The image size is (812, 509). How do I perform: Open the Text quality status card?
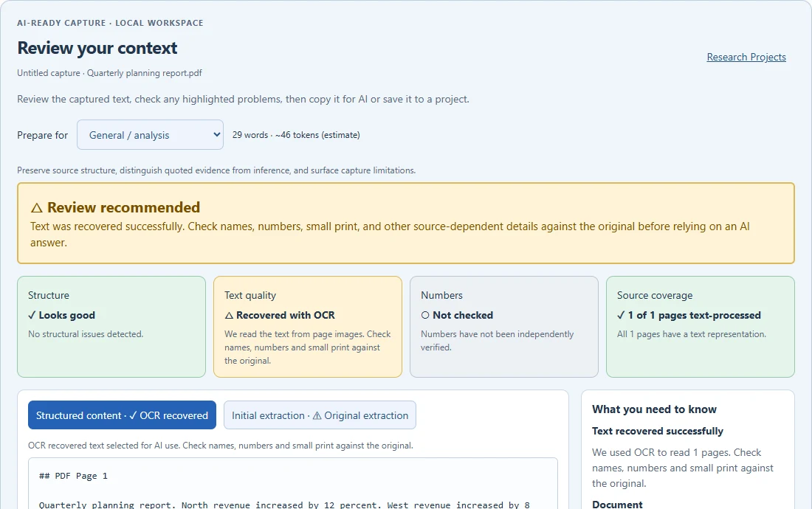pos(308,327)
